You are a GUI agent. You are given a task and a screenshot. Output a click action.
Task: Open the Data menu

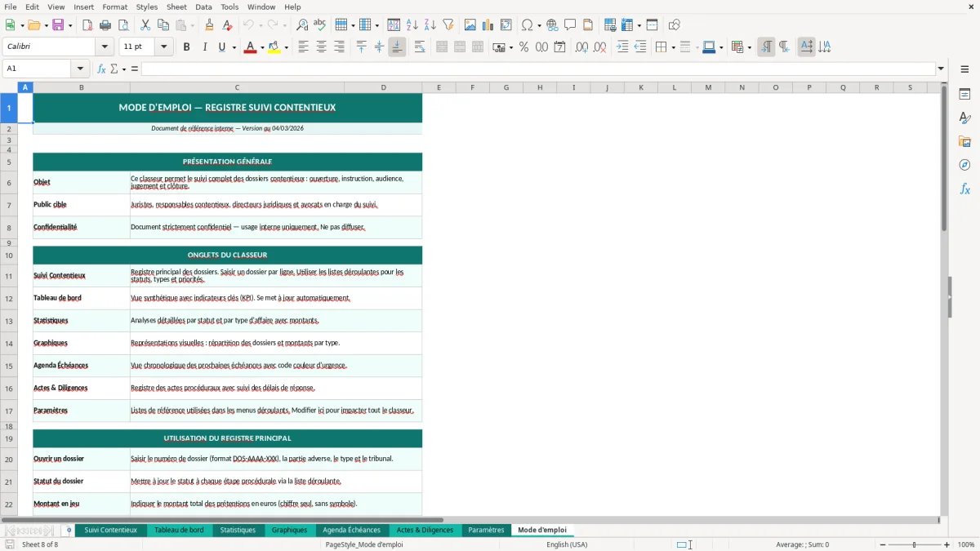(203, 7)
